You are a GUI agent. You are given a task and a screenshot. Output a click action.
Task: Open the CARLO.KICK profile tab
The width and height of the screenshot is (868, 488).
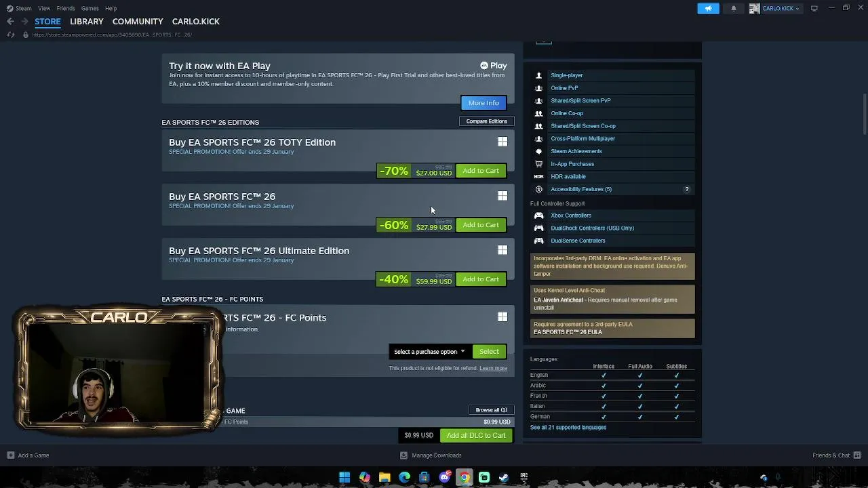click(x=196, y=22)
